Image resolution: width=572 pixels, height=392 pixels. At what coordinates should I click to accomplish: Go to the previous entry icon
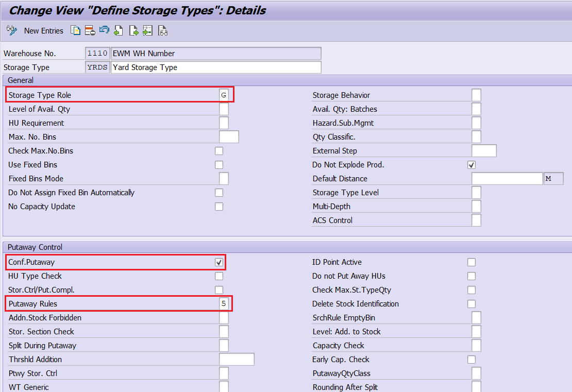click(x=119, y=31)
